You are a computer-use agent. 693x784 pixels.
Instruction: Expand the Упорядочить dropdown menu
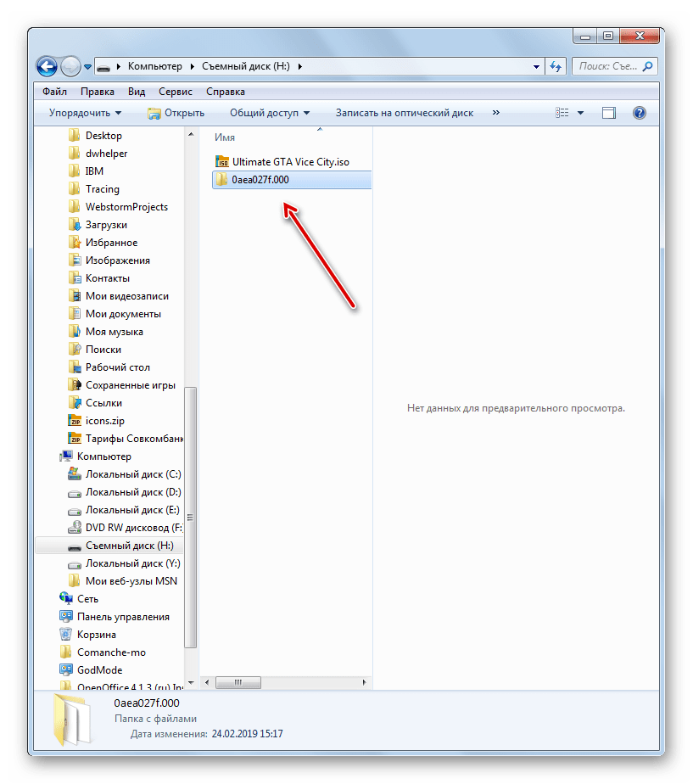coord(85,113)
